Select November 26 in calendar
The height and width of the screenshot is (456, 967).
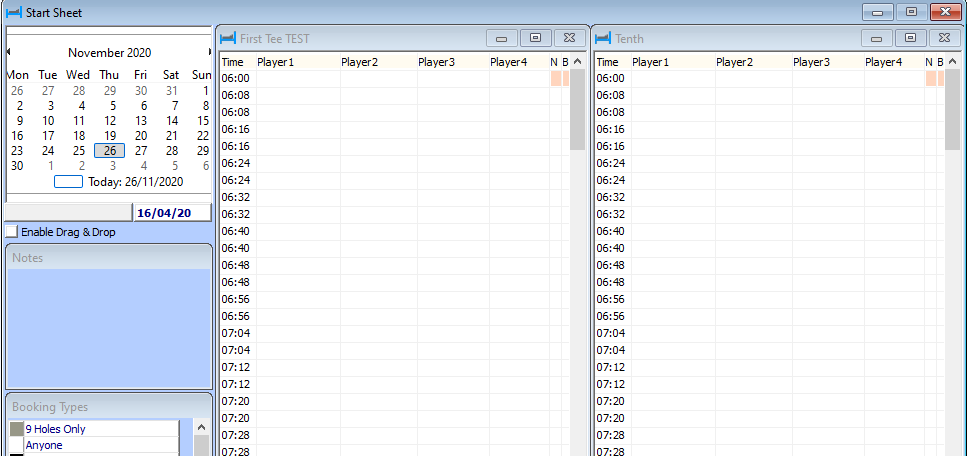click(x=110, y=151)
